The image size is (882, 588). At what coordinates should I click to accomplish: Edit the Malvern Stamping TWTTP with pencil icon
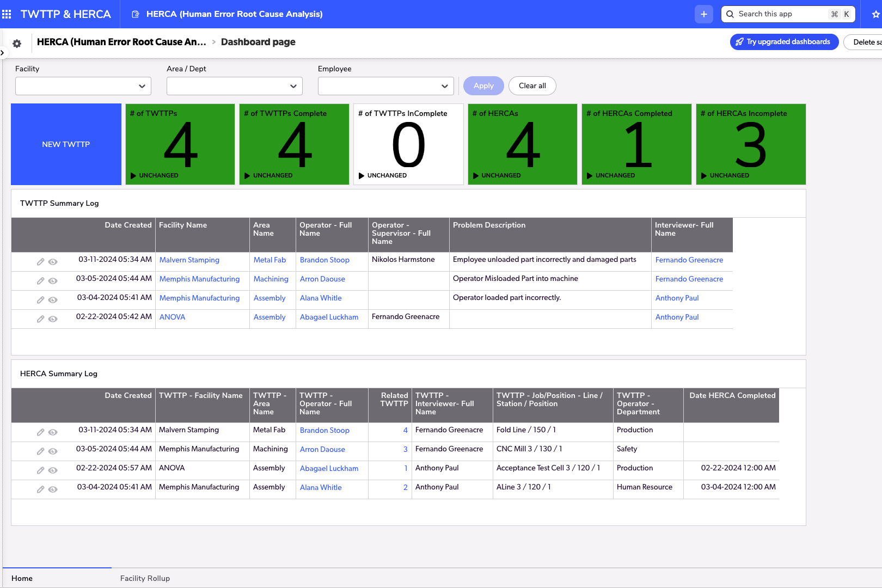(41, 261)
